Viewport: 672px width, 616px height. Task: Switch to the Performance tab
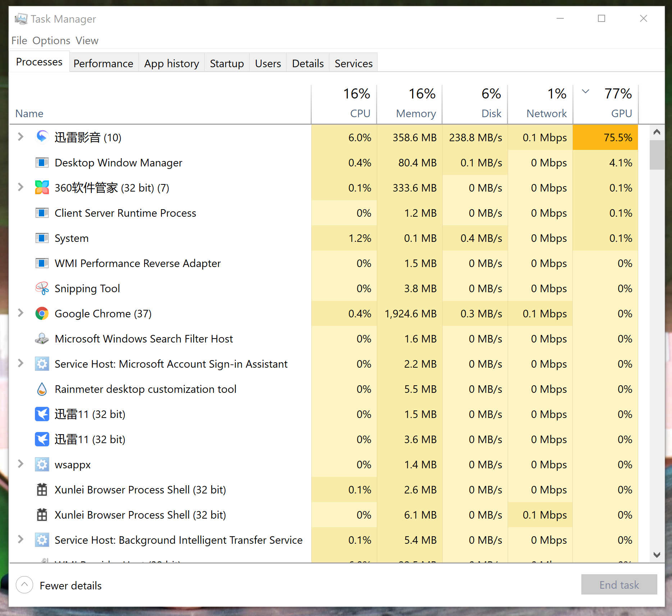coord(103,63)
